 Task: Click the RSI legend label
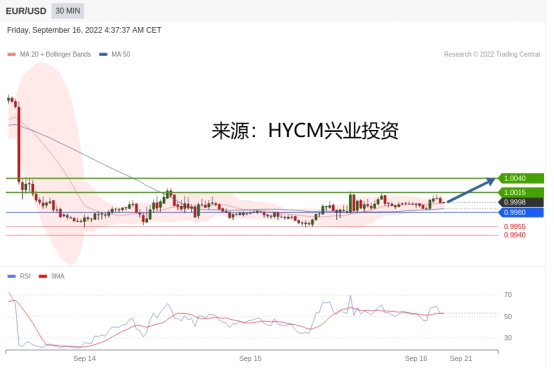[x=25, y=276]
